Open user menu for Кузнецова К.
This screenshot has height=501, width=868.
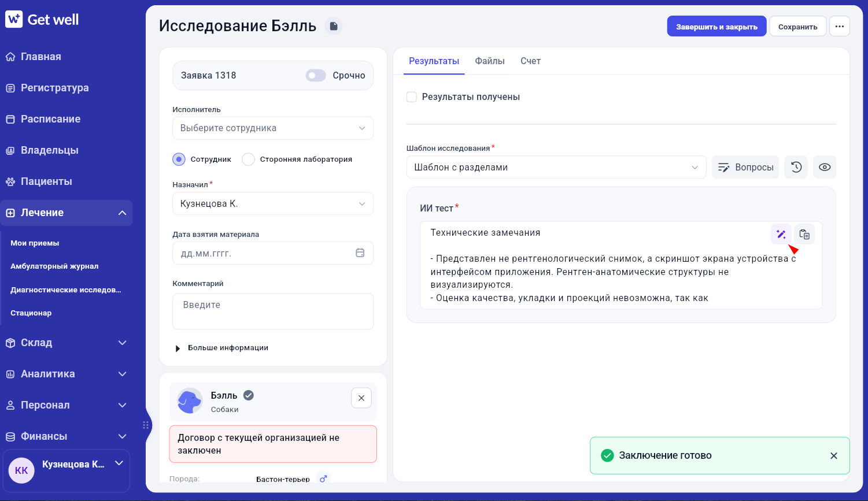tap(67, 470)
